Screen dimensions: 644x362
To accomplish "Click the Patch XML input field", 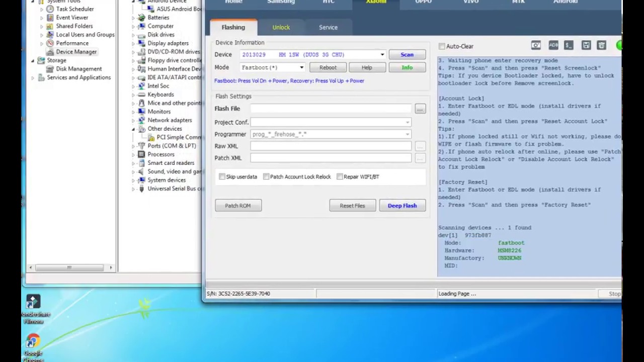I will 331,158.
